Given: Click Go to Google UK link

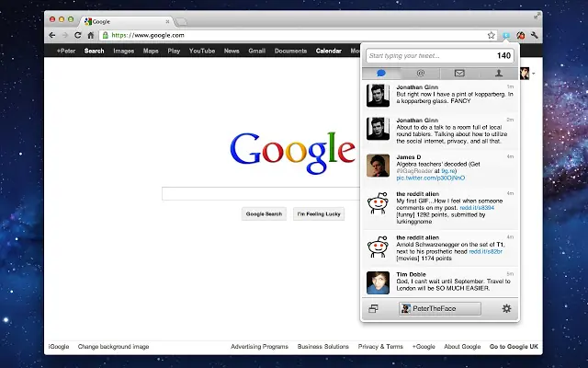Looking at the screenshot, I should click(514, 347).
